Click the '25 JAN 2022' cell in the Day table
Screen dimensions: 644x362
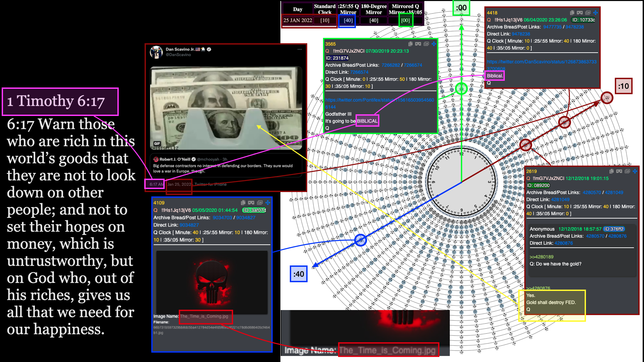(298, 20)
